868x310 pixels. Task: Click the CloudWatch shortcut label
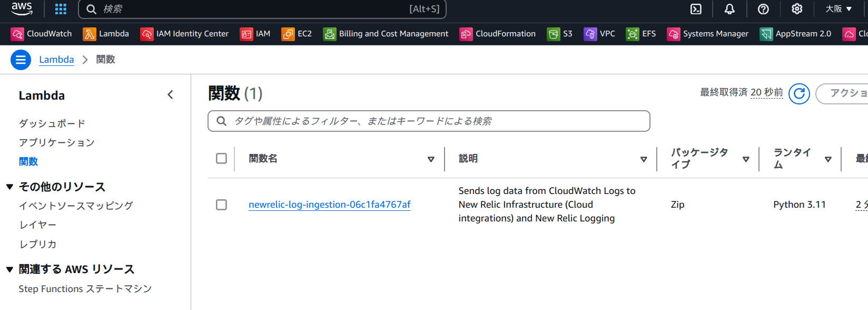pyautogui.click(x=50, y=34)
